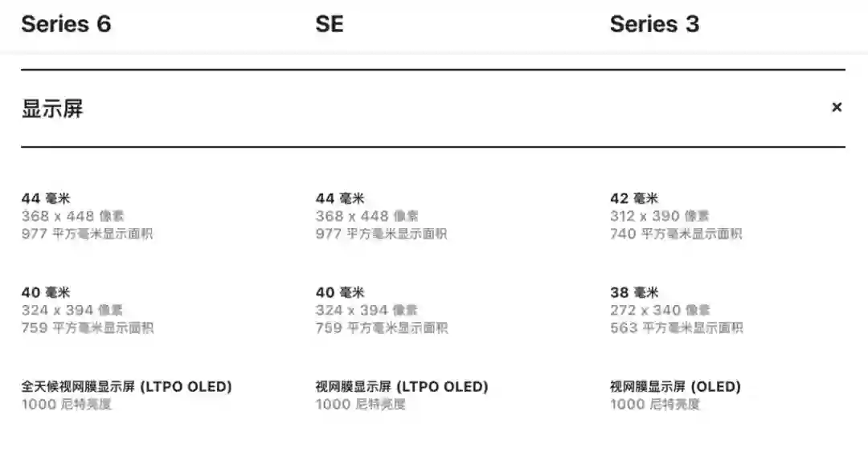Click the 44 毫米 label in the SE column
868x452 pixels.
pyautogui.click(x=340, y=198)
